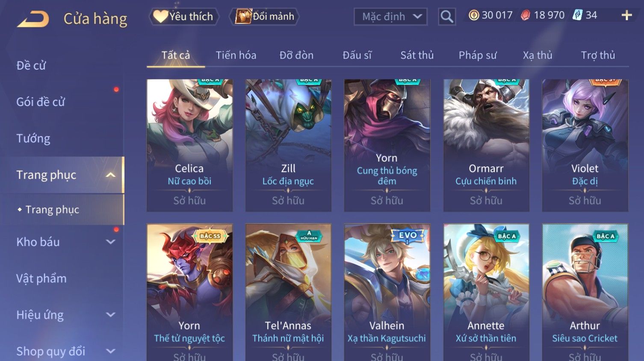This screenshot has width=644, height=361.
Task: Click the gold coin balance icon
Action: (x=473, y=15)
